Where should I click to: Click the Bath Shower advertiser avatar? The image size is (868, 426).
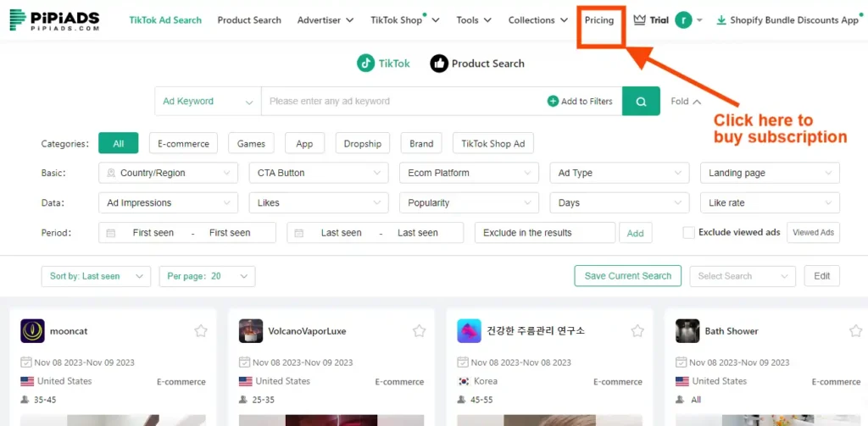click(x=687, y=331)
